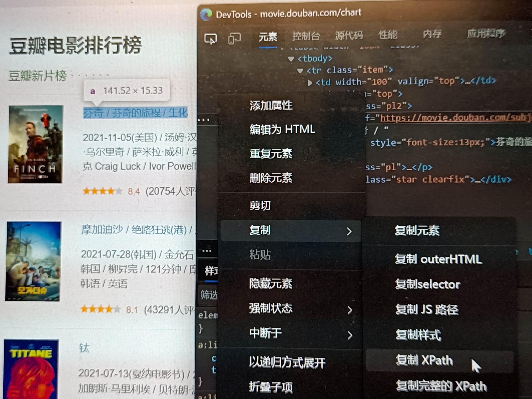
Task: Collapse the tr class item node
Action: tap(300, 71)
